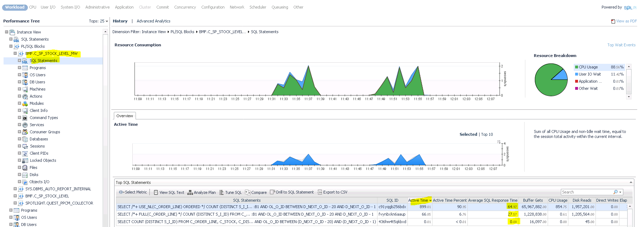Click the Export to CSV icon

(320, 192)
